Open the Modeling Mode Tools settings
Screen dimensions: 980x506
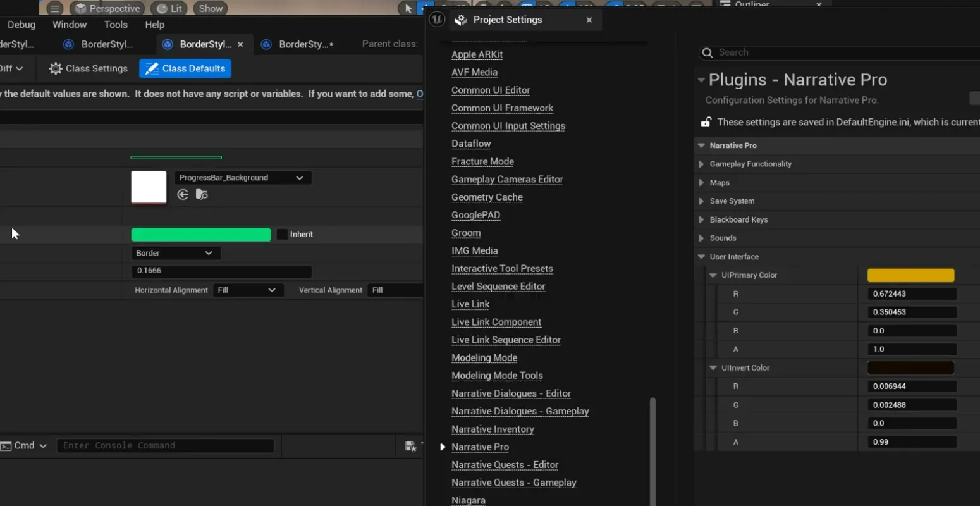pos(497,376)
